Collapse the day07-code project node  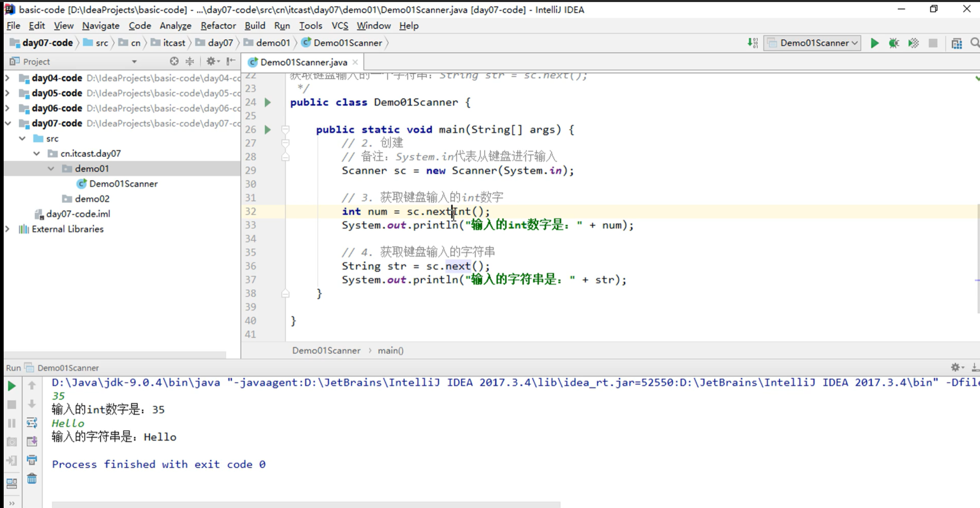tap(8, 123)
